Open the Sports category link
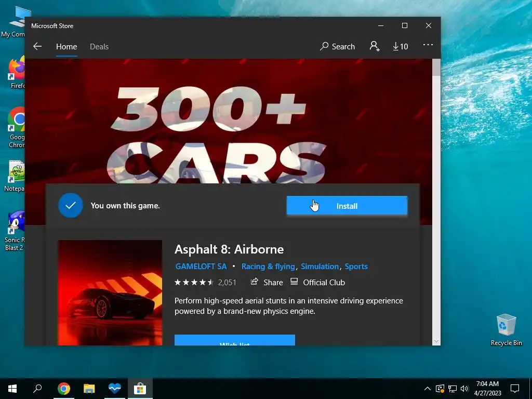Viewport: 532px width, 399px height. (356, 267)
